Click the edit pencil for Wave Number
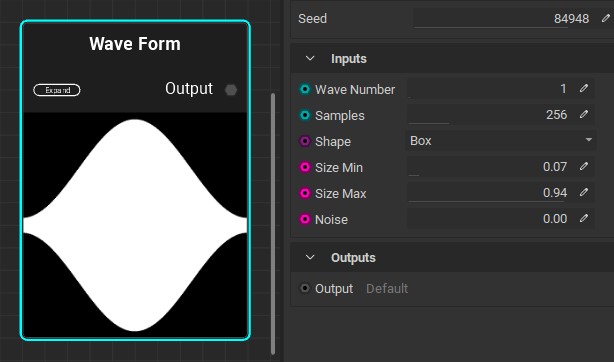Image resolution: width=614 pixels, height=362 pixels. (x=583, y=89)
